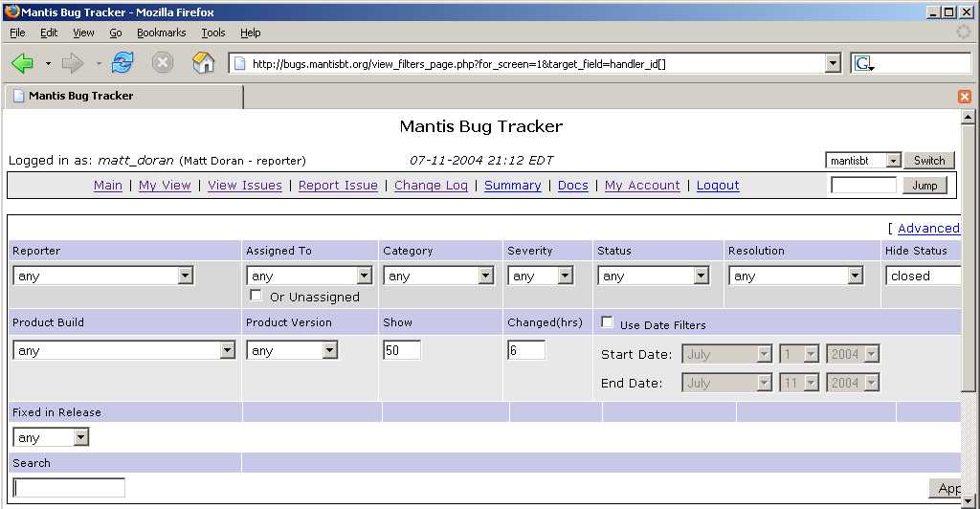Click the View Issues link
Viewport: 980px width, 509px height.
coord(245,186)
